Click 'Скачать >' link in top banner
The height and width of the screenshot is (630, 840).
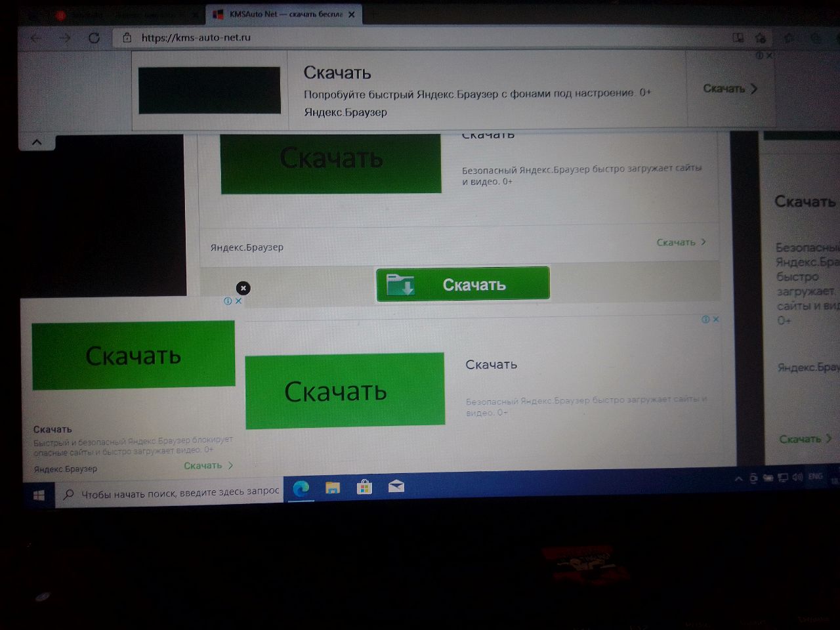click(x=730, y=89)
